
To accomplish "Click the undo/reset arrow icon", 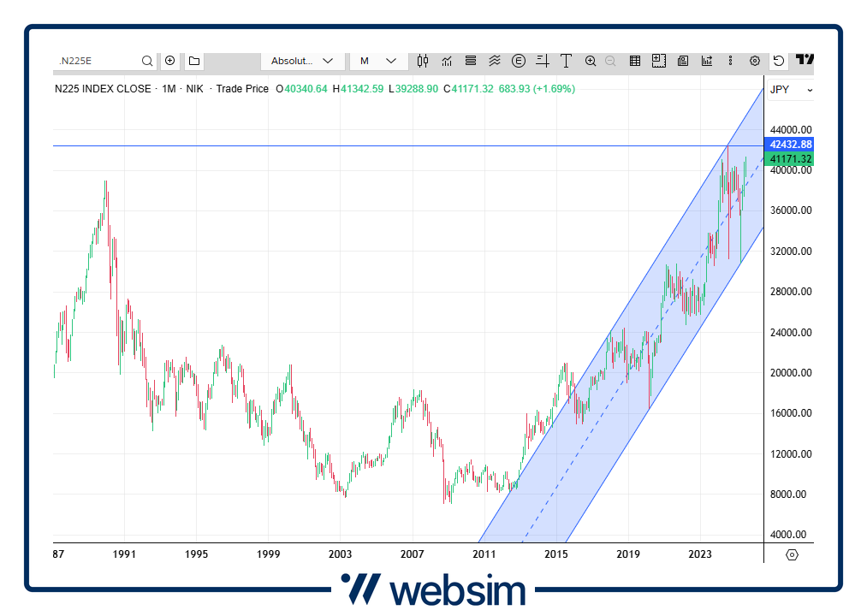I will coord(778,61).
